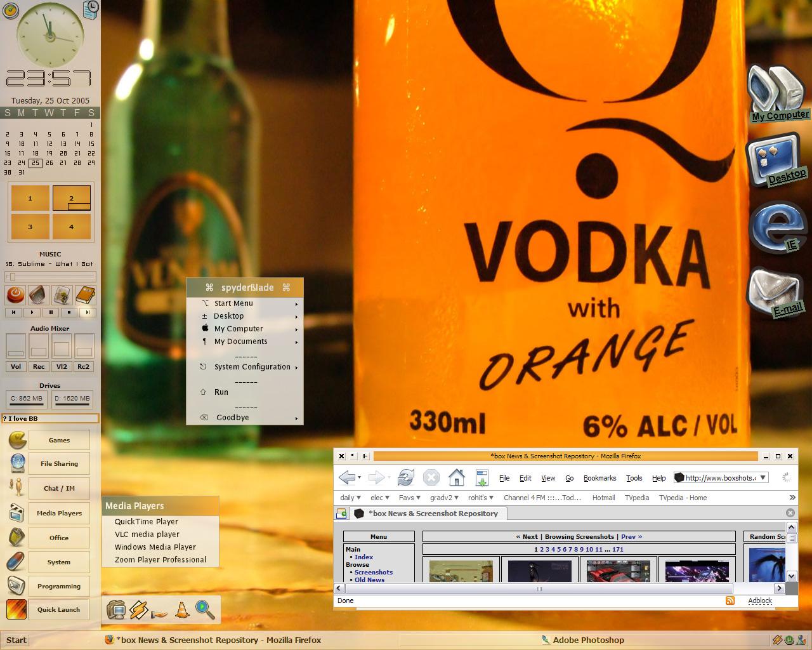
Task: Click the Winamp lightning bolt dock icon
Action: coord(138,610)
